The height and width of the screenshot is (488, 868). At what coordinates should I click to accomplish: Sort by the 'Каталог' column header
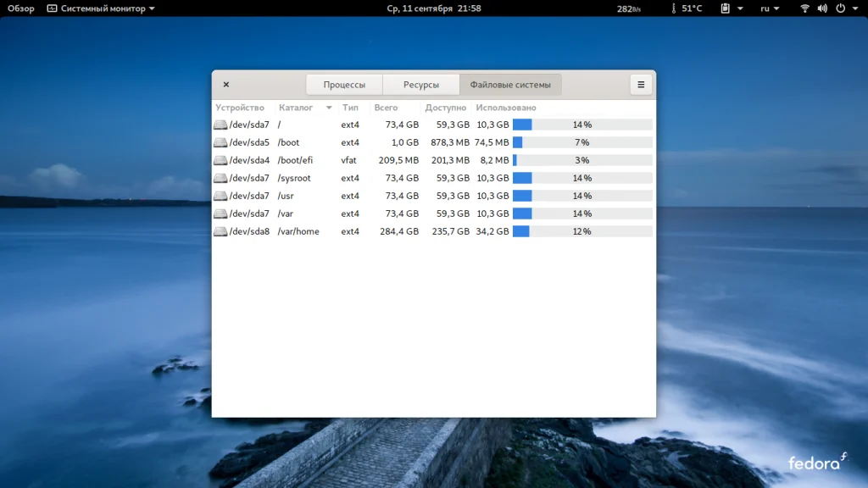tap(296, 108)
